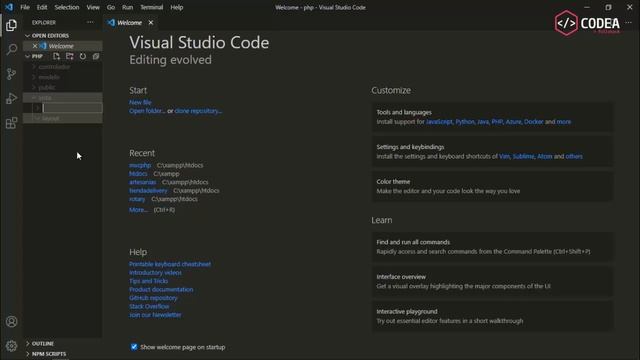
Task: Click the New File icon in PHP section
Action: (56, 56)
